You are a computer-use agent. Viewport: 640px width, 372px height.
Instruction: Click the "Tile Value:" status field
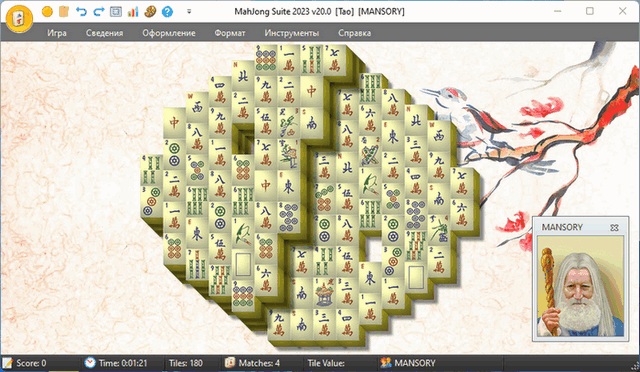[326, 363]
